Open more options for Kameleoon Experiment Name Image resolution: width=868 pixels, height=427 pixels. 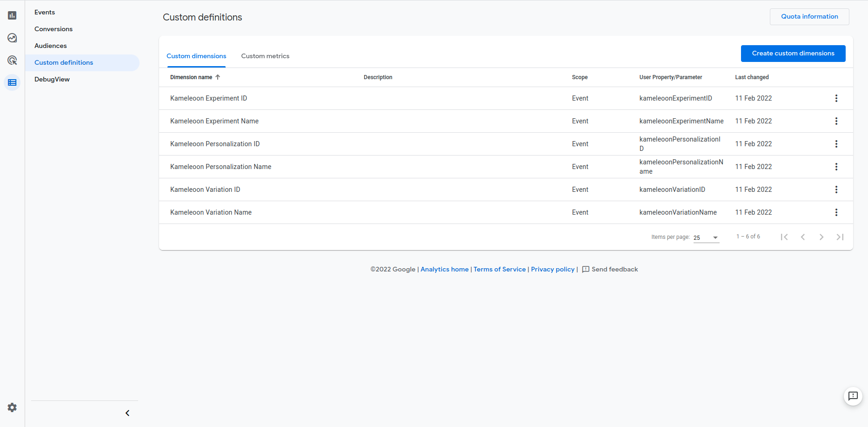point(836,121)
